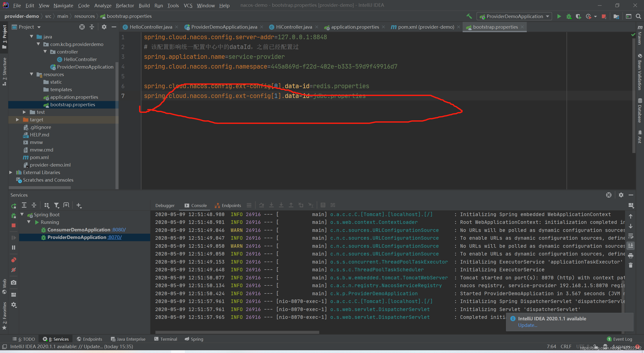The width and height of the screenshot is (644, 353).
Task: Run ProviderDemoApplication with the green play icon
Action: pos(559,16)
